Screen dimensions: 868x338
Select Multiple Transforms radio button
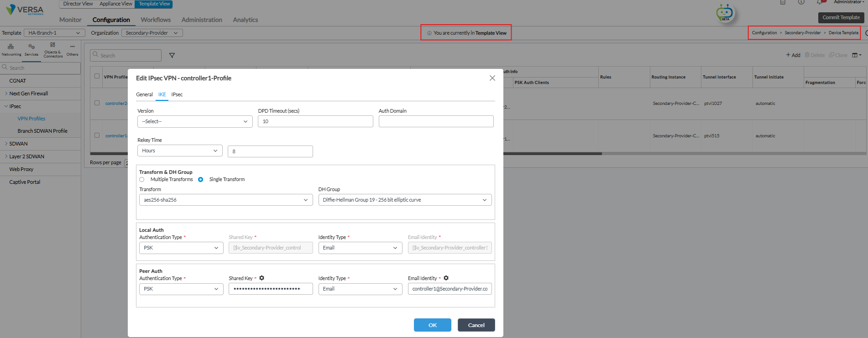(x=142, y=180)
